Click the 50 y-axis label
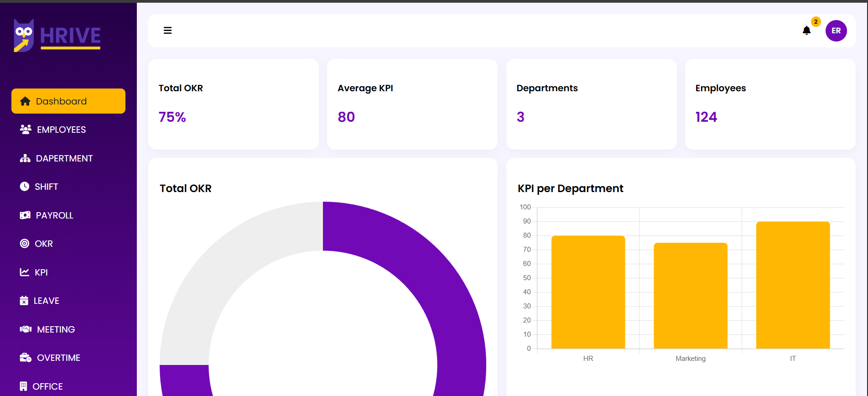 click(x=527, y=278)
